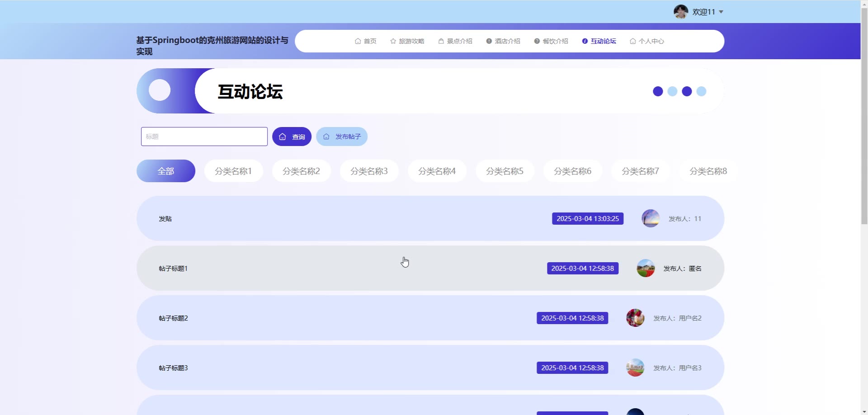Viewport: 868px width, 415px height.
Task: Click the 发布帖子 button
Action: (x=342, y=137)
